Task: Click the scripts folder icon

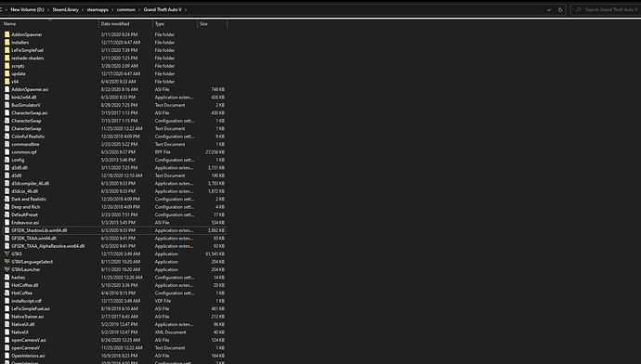Action: coord(7,66)
